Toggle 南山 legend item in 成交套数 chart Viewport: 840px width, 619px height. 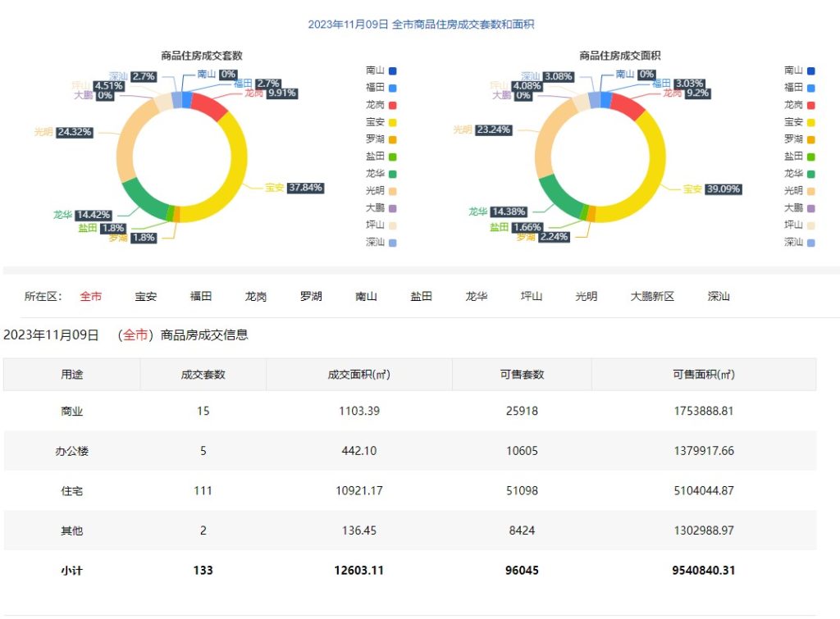point(381,71)
